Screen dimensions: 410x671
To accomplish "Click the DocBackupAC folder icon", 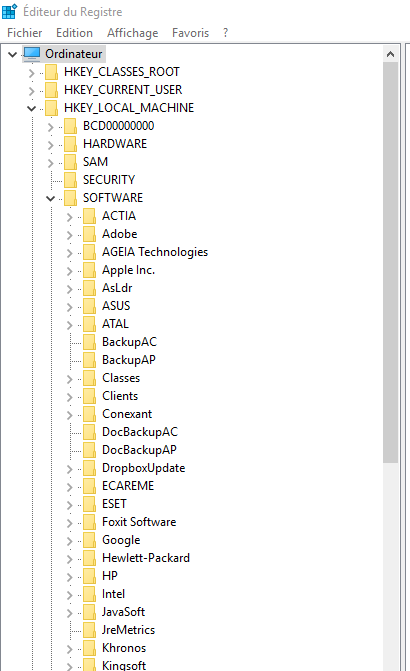I will (89, 432).
